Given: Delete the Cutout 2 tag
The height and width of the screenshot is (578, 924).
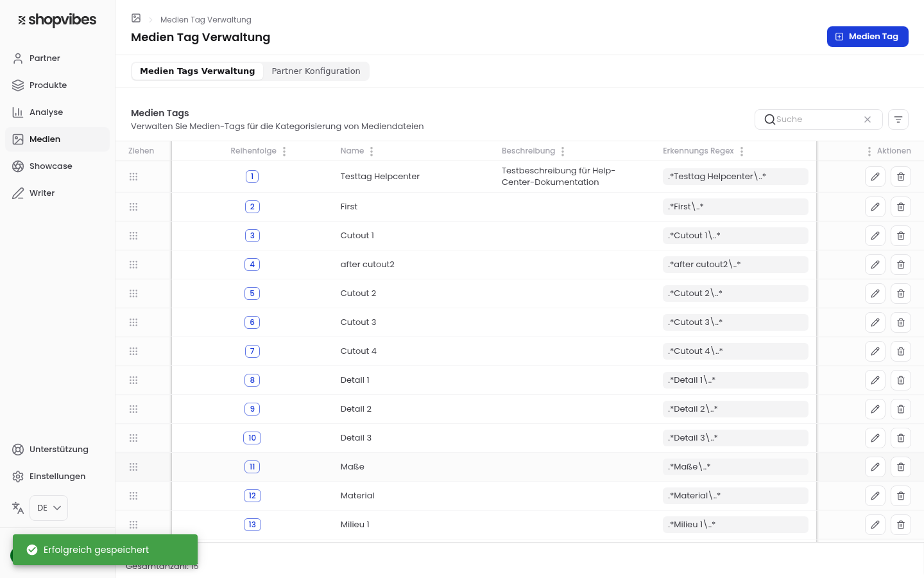Looking at the screenshot, I should tap(901, 293).
